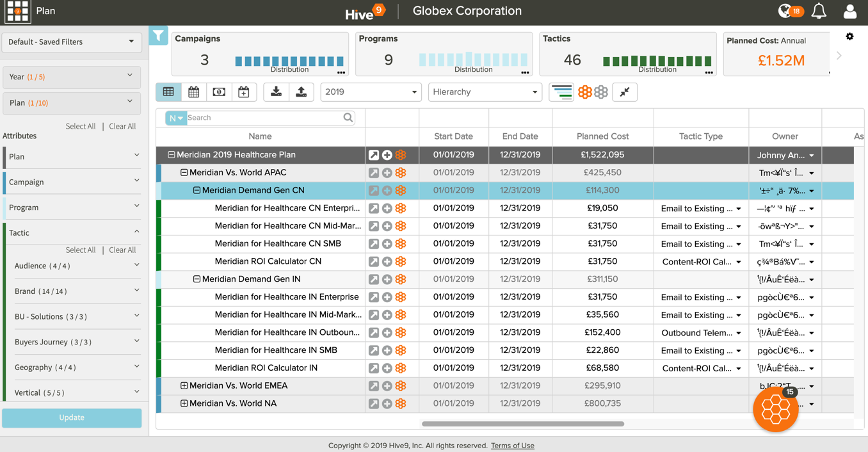Screen dimensions: 868x452
Task: Open detail icon for Meridian ROI Calculator CN
Action: coord(374,262)
